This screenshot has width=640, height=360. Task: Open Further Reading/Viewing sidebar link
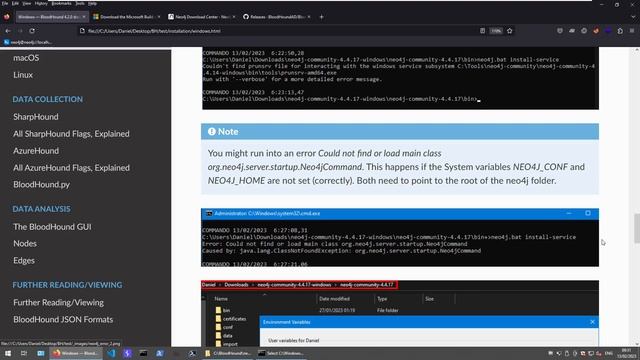click(x=58, y=302)
